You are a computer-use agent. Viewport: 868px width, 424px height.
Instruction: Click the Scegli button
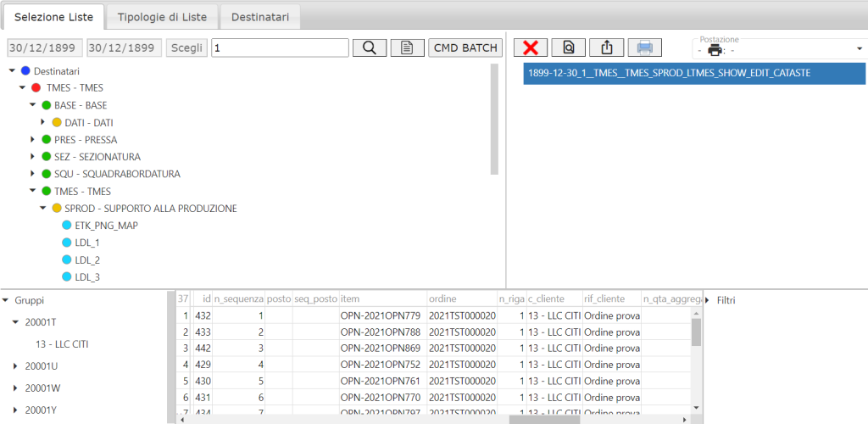pos(186,47)
